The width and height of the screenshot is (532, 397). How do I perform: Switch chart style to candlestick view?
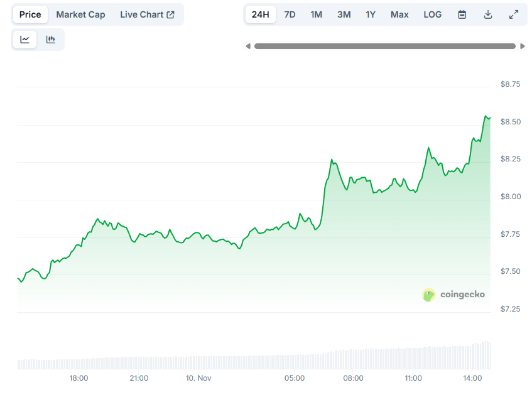coord(50,39)
